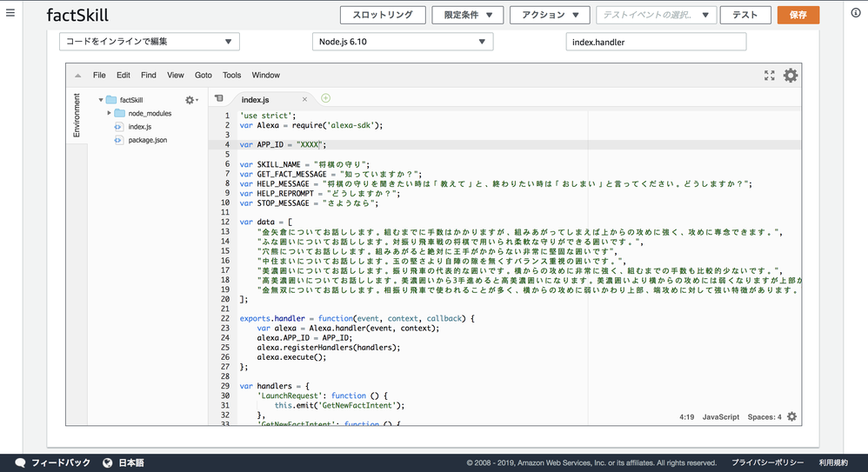Screen dimensions: 868x472
Task: Click line number 29 in gutter
Action: [x=225, y=386]
